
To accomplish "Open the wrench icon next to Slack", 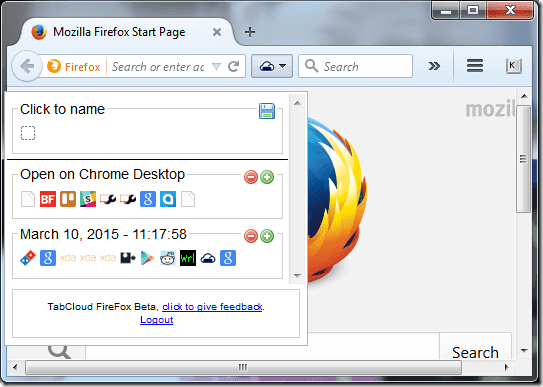I will [x=108, y=199].
